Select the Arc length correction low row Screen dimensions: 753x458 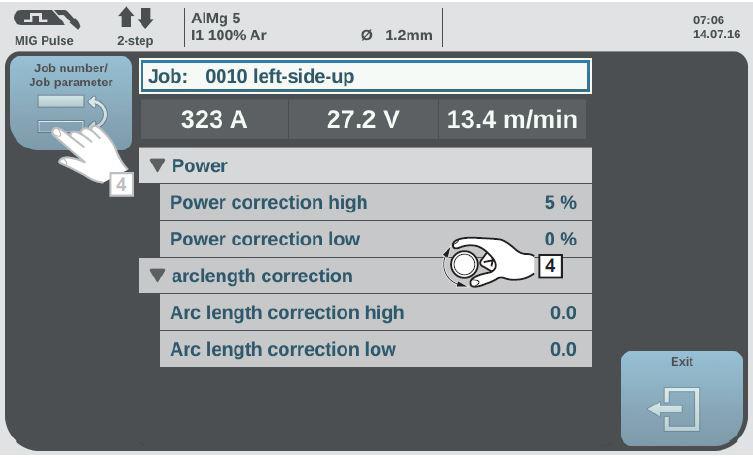pyautogui.click(x=376, y=349)
